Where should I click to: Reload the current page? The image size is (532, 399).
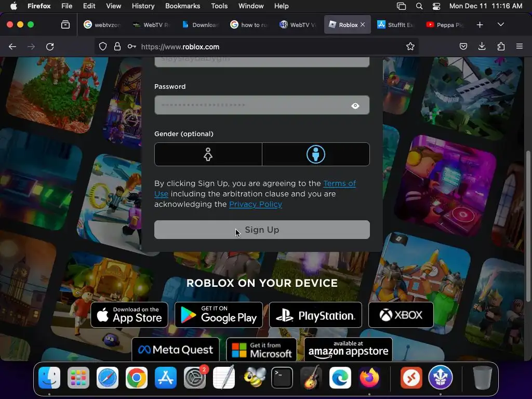50,46
